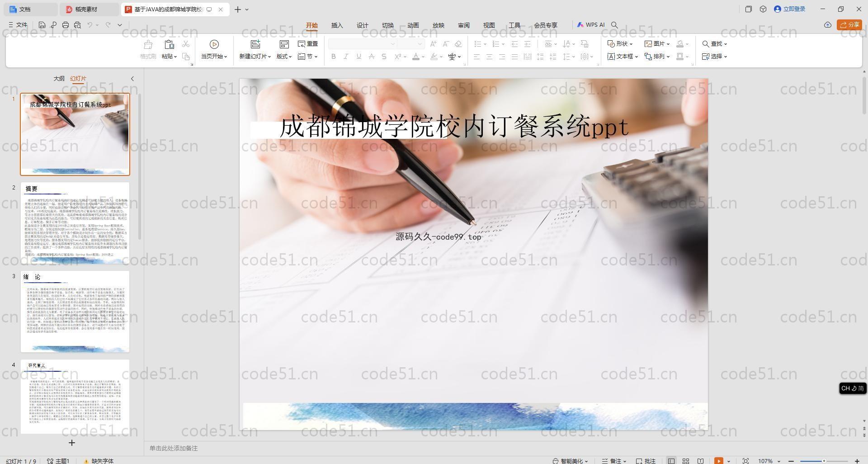Center align text
Image resolution: width=868 pixels, height=464 pixels.
click(x=489, y=57)
